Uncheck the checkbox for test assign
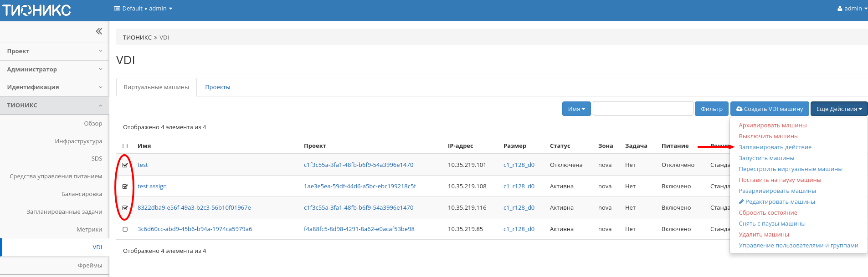This screenshot has height=277, width=868. click(125, 186)
